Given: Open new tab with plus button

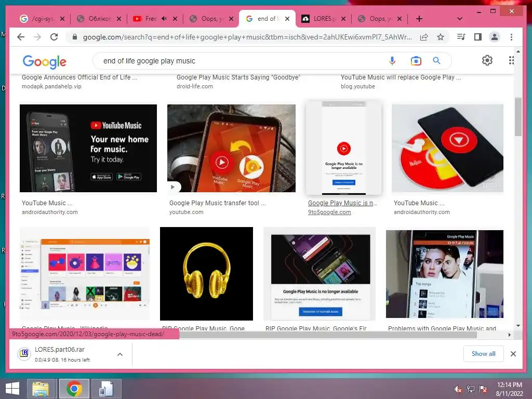Looking at the screenshot, I should [419, 19].
